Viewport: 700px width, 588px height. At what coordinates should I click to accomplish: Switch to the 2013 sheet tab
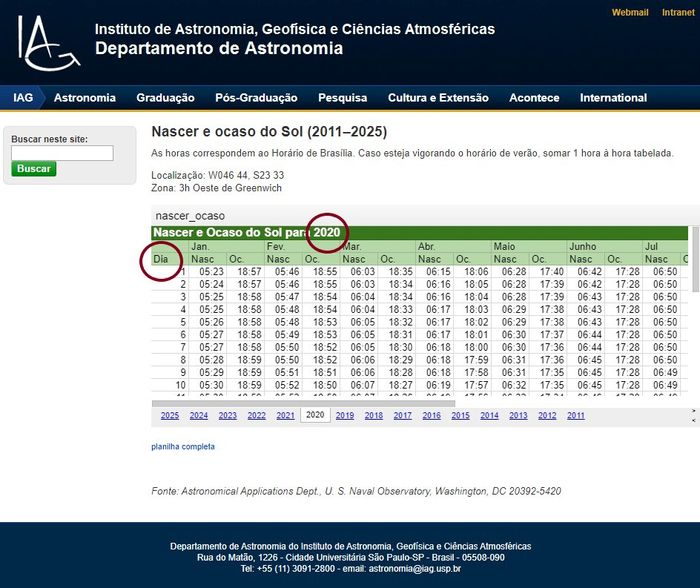(518, 416)
